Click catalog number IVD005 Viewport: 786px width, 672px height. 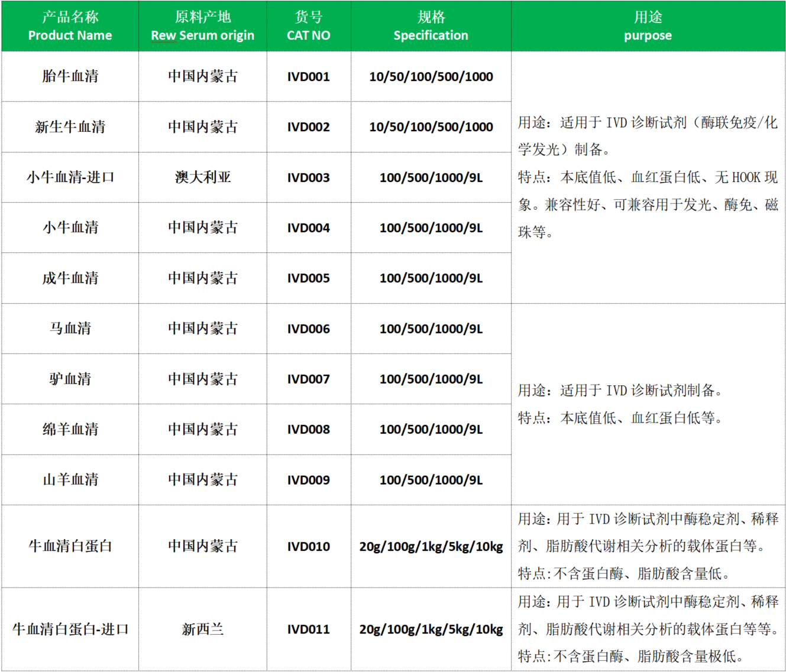[308, 278]
